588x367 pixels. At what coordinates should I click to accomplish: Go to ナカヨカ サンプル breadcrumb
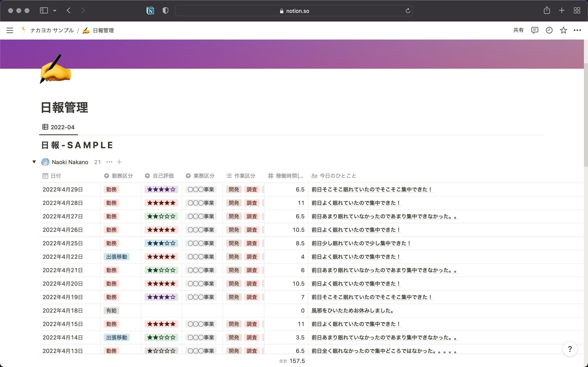point(52,30)
